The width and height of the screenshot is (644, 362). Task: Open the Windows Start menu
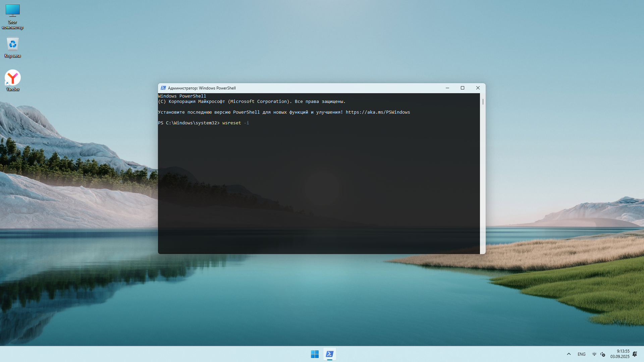[315, 354]
